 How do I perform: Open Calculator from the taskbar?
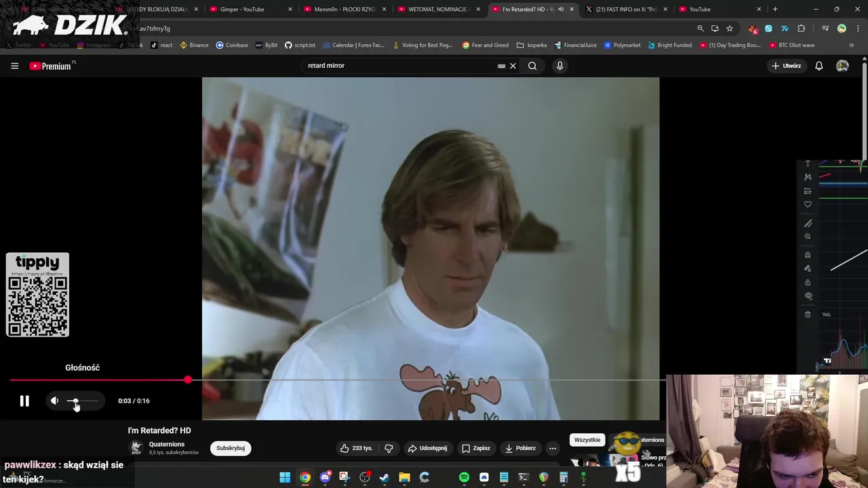click(x=564, y=477)
